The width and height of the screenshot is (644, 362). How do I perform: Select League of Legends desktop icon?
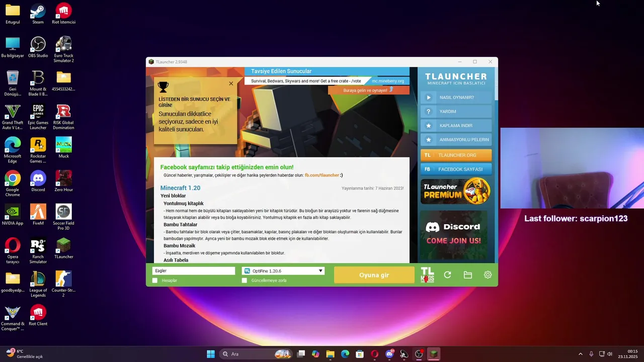click(38, 285)
